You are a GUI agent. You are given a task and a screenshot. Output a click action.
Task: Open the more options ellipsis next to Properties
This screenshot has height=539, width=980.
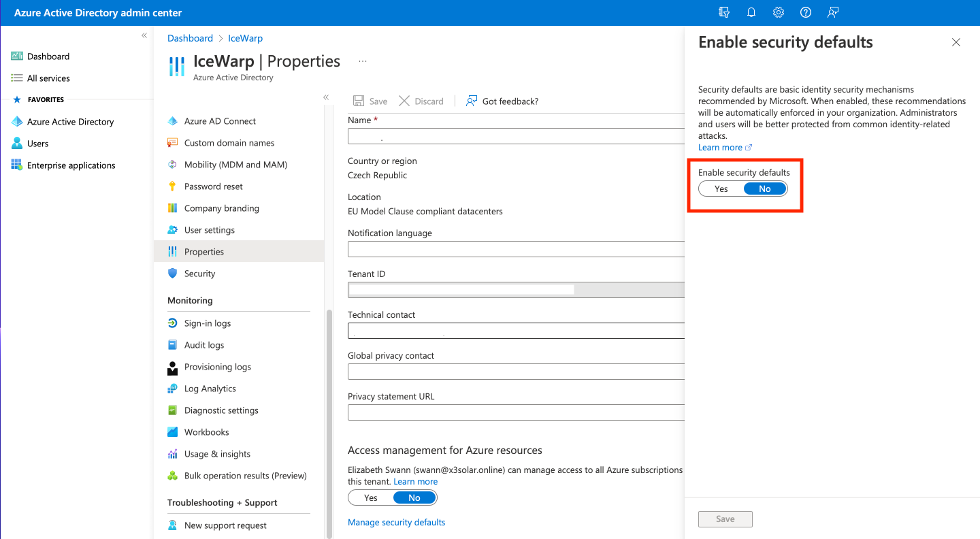click(363, 61)
